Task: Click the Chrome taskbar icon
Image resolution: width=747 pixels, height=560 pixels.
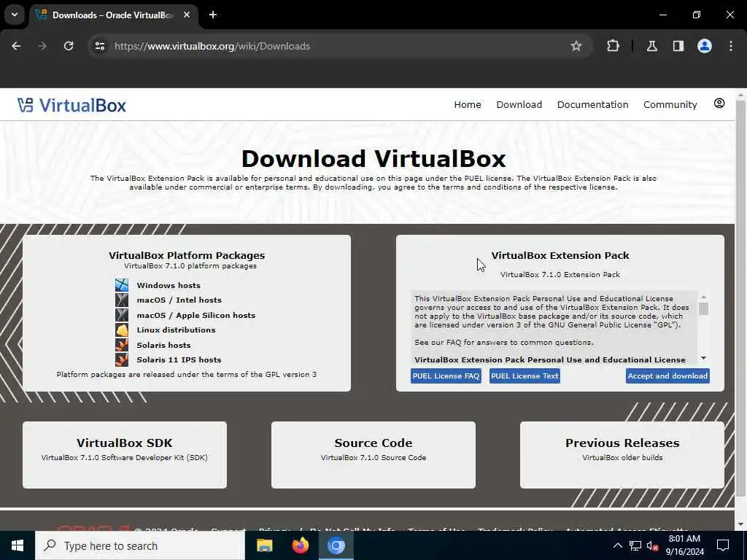Action: pos(336,545)
